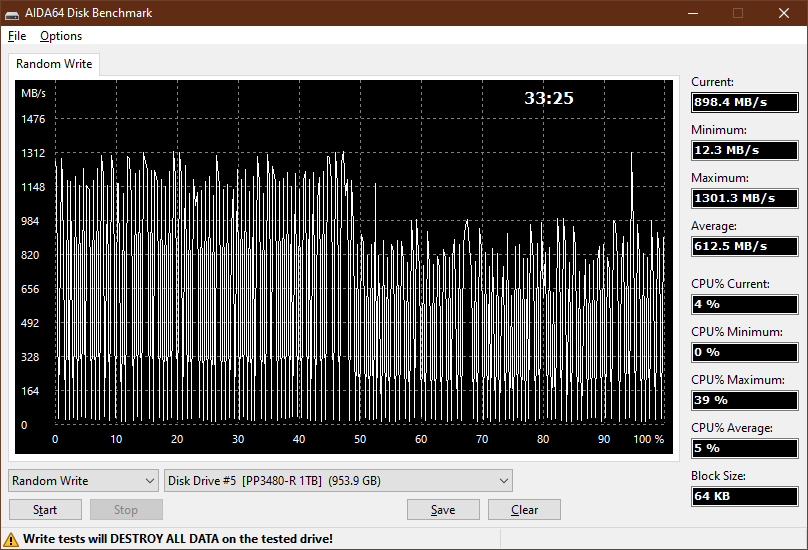Open the File menu
This screenshot has height=550, width=808.
coord(17,36)
